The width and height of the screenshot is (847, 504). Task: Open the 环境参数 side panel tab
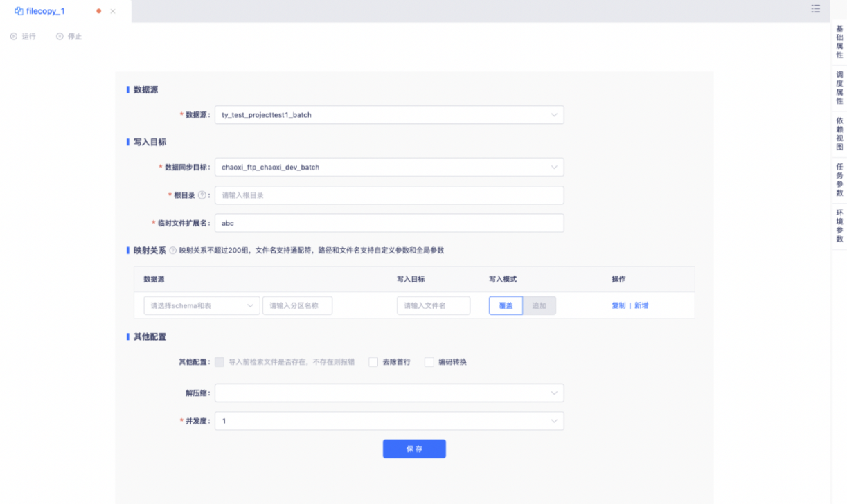[x=839, y=226]
